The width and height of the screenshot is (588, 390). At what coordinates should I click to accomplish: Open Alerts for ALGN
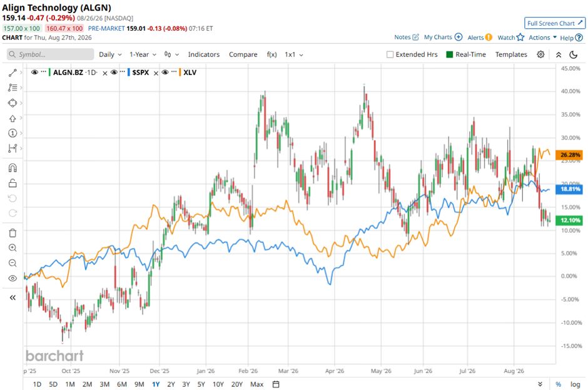pyautogui.click(x=480, y=37)
